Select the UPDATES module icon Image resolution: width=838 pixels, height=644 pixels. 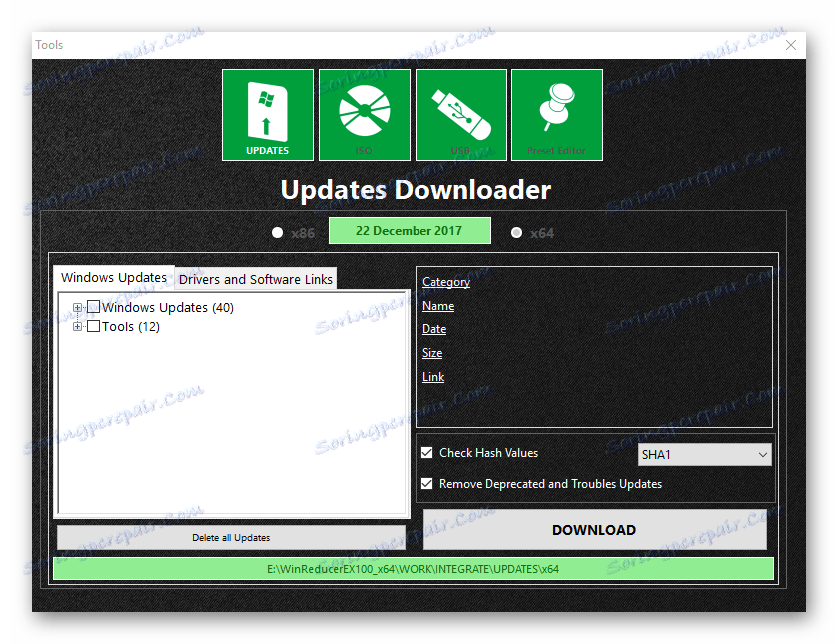pyautogui.click(x=267, y=114)
